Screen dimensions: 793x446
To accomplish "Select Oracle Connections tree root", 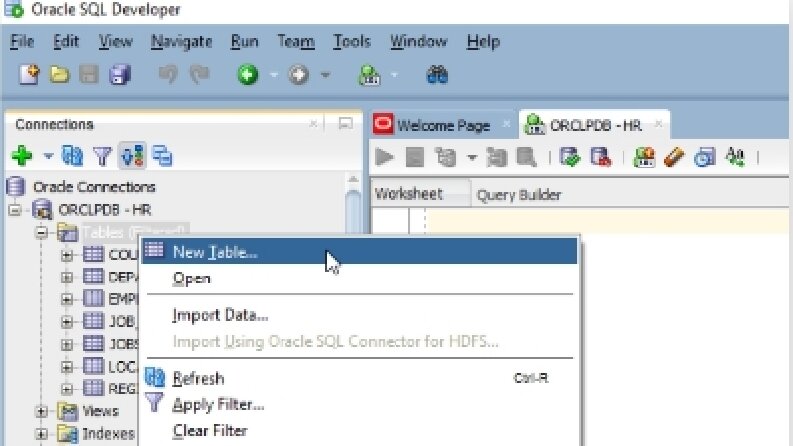I will pos(94,187).
